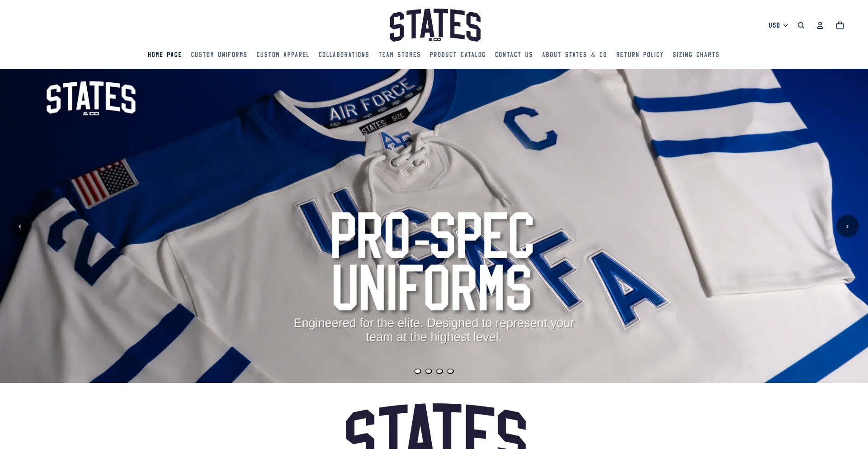Open the Collaborations menu item

(x=344, y=55)
